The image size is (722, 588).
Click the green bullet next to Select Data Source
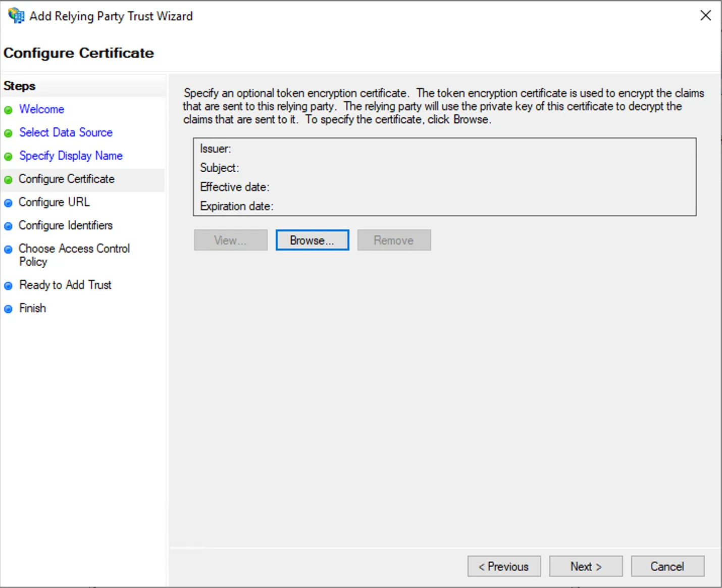9,133
